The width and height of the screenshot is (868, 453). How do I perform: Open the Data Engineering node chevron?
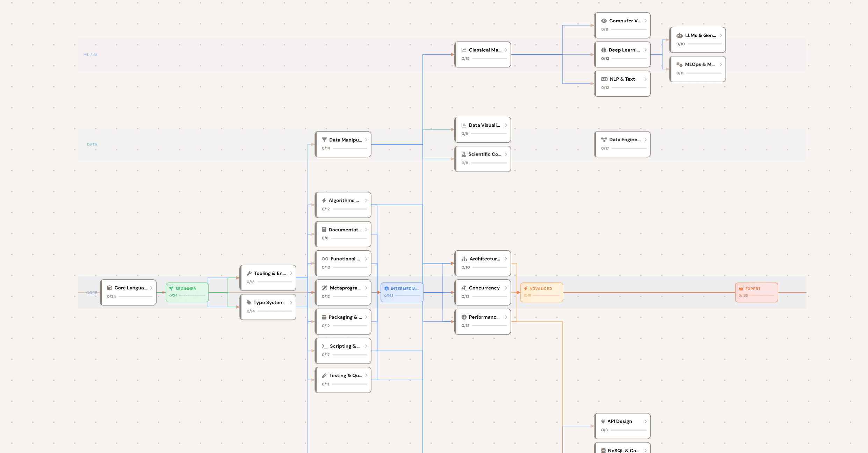coord(645,139)
